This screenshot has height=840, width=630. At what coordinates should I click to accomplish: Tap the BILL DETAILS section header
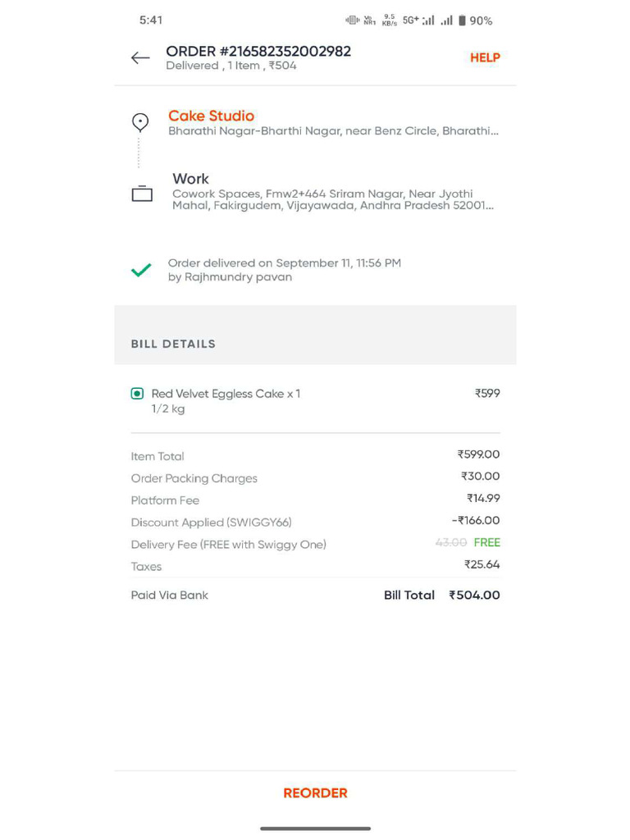(x=173, y=344)
